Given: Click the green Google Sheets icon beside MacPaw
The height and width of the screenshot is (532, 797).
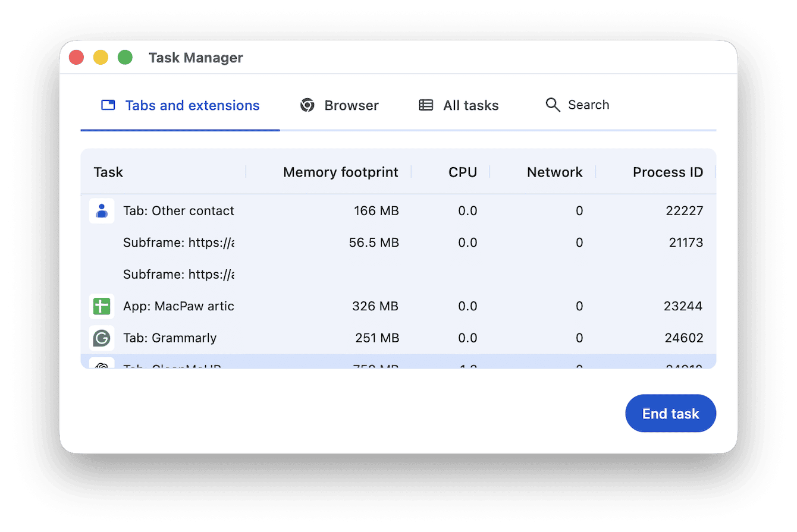Looking at the screenshot, I should point(102,306).
